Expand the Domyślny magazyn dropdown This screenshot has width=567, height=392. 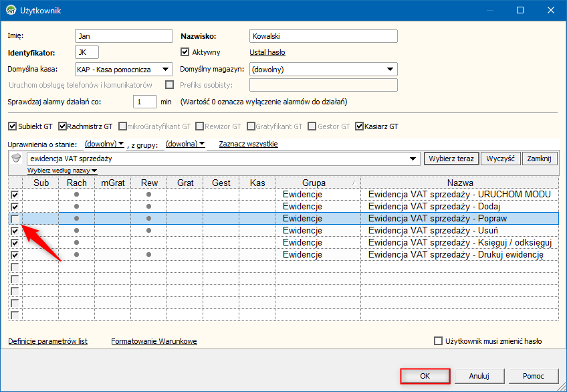pyautogui.click(x=390, y=70)
